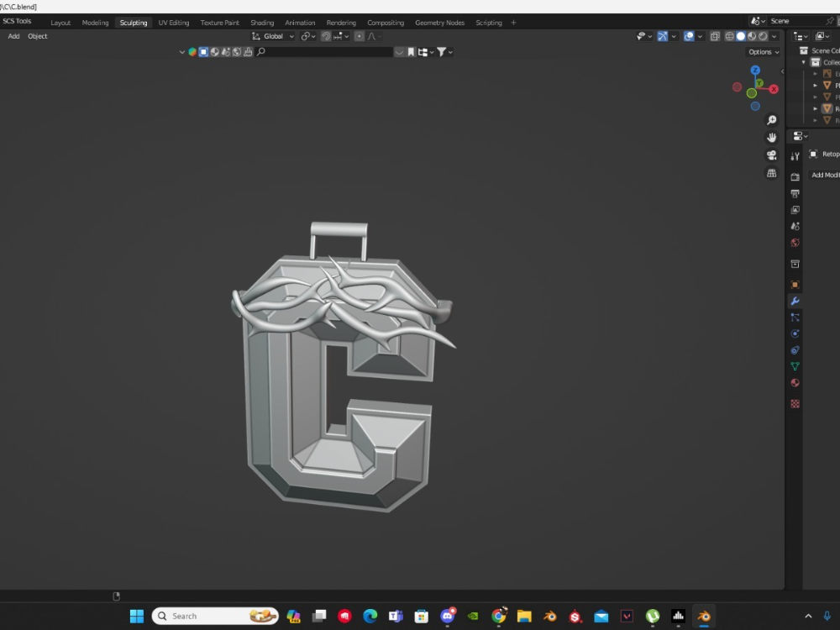Viewport: 840px width, 630px height.
Task: Open the Modifier Properties wrench icon
Action: tap(795, 300)
